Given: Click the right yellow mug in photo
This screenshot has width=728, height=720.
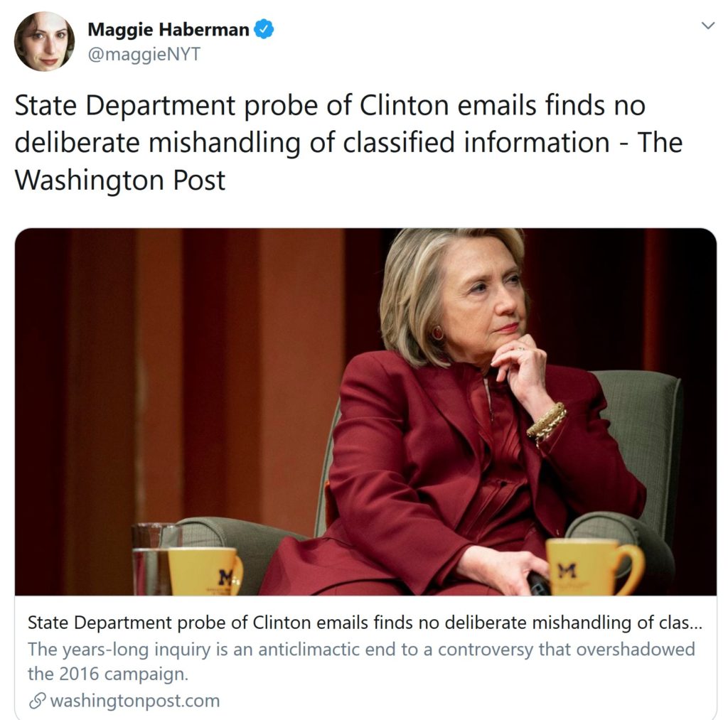Looking at the screenshot, I should point(595,566).
